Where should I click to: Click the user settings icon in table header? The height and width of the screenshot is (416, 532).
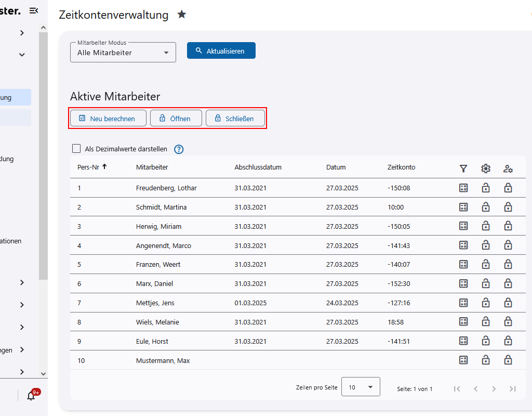pyautogui.click(x=508, y=168)
